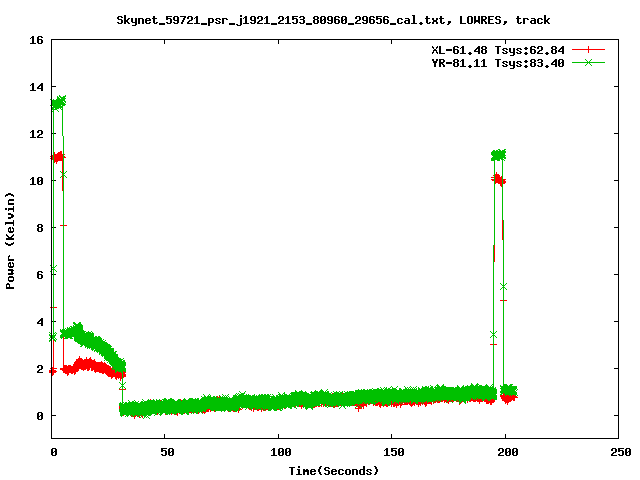
Task: Click y-axis tick label 16
Action: click(x=36, y=40)
